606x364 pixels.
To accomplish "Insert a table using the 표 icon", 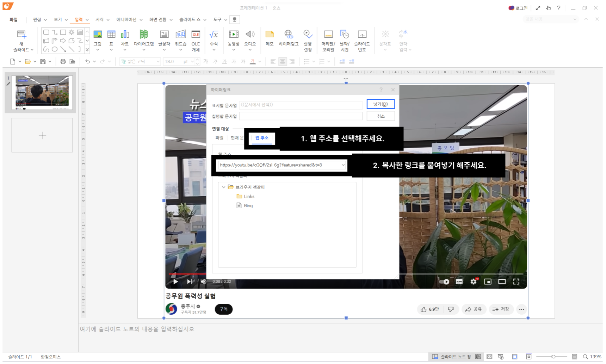I will coord(111,39).
